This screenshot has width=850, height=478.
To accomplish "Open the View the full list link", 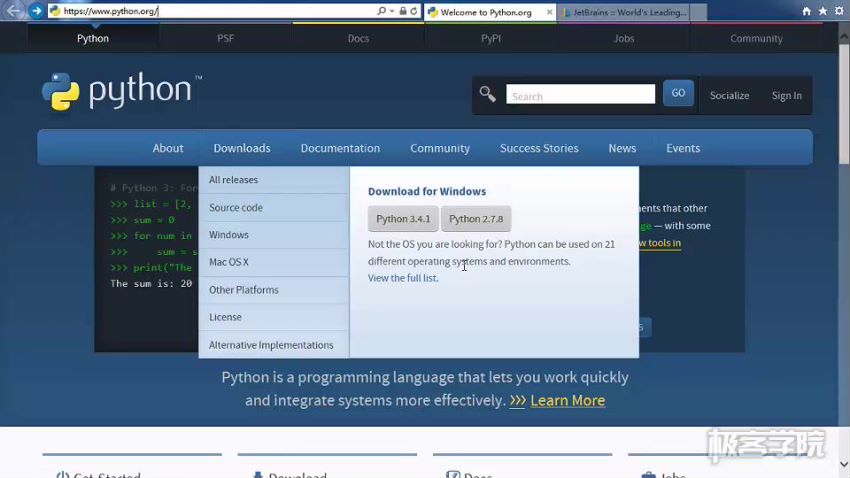I will pyautogui.click(x=403, y=278).
